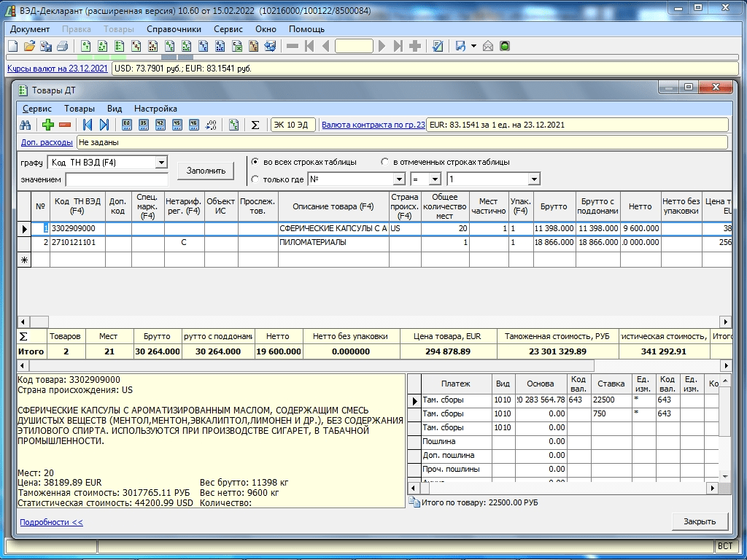Open the 'Код ТН ВЭД (F4)' column dropdown
The width and height of the screenshot is (747, 560).
point(161,162)
